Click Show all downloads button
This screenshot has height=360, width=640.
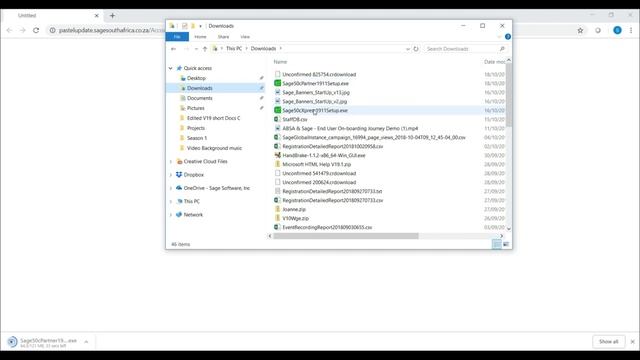coord(609,342)
